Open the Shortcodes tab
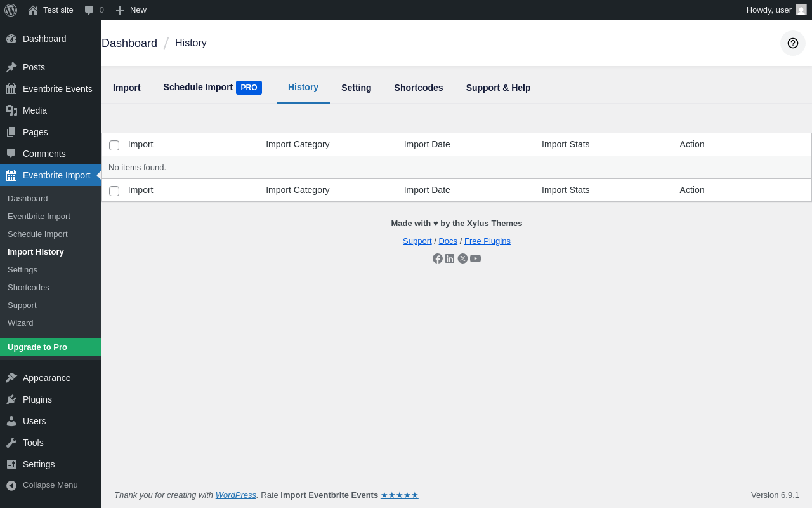 (419, 88)
